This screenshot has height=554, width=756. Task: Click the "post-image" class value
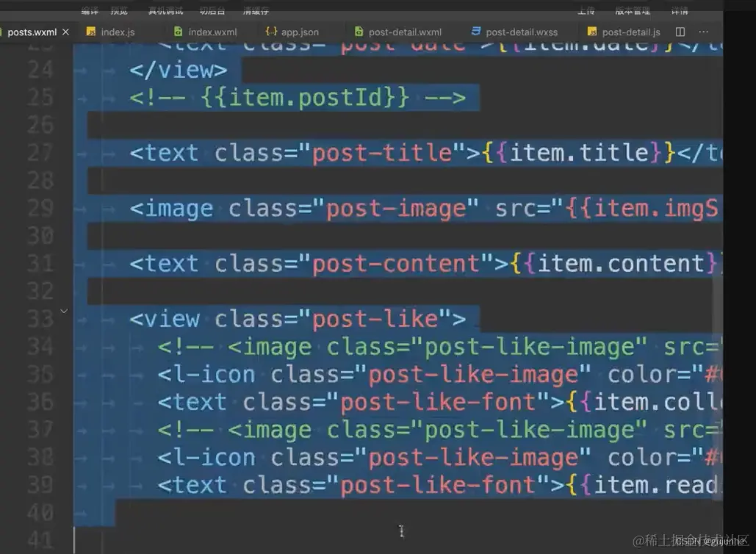coord(396,209)
